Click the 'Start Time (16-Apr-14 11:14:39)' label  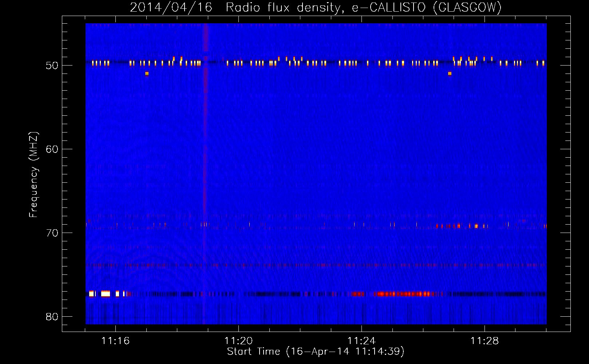click(316, 352)
